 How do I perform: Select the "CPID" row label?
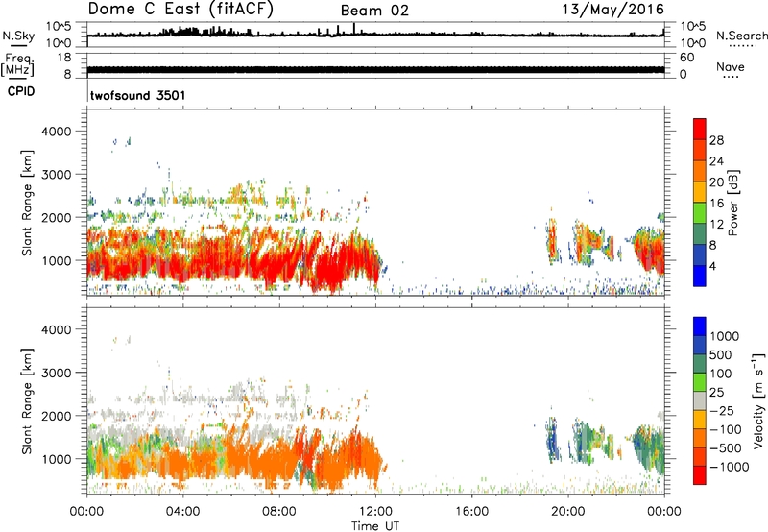pyautogui.click(x=21, y=91)
